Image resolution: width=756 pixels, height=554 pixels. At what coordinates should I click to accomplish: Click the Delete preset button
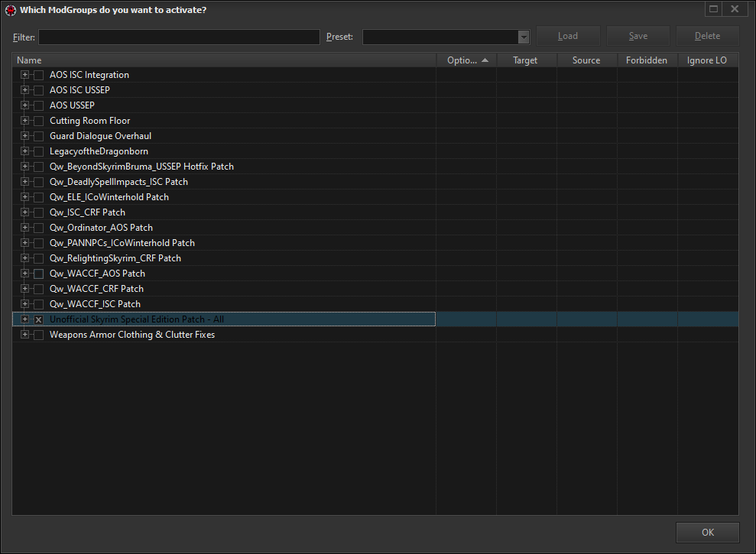pyautogui.click(x=707, y=36)
